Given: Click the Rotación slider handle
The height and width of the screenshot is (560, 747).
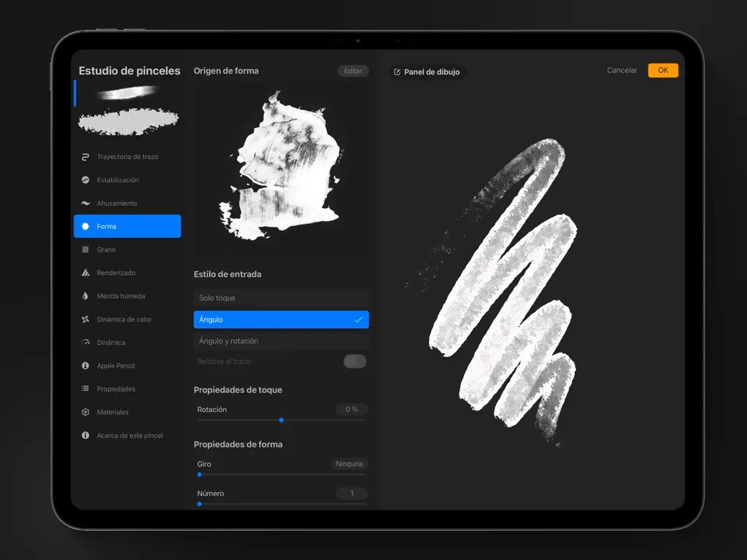Looking at the screenshot, I should point(281,420).
